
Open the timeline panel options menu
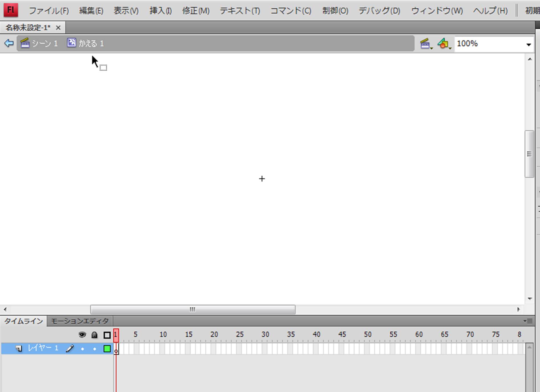pos(528,321)
